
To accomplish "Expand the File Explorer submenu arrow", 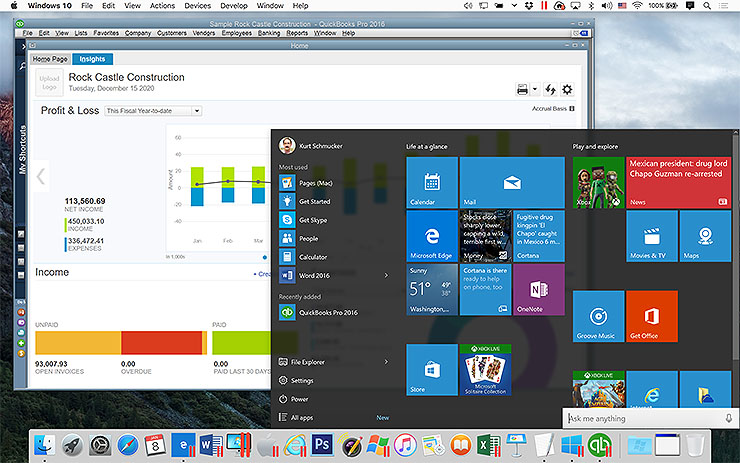I will click(x=386, y=362).
